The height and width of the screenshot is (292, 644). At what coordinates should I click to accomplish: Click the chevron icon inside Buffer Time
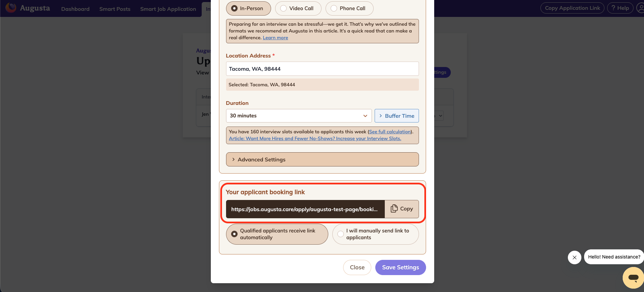[380, 115]
